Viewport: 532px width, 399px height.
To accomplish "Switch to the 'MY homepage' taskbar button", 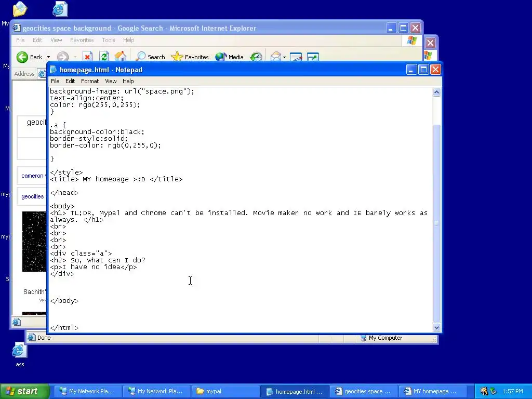I will (432, 391).
